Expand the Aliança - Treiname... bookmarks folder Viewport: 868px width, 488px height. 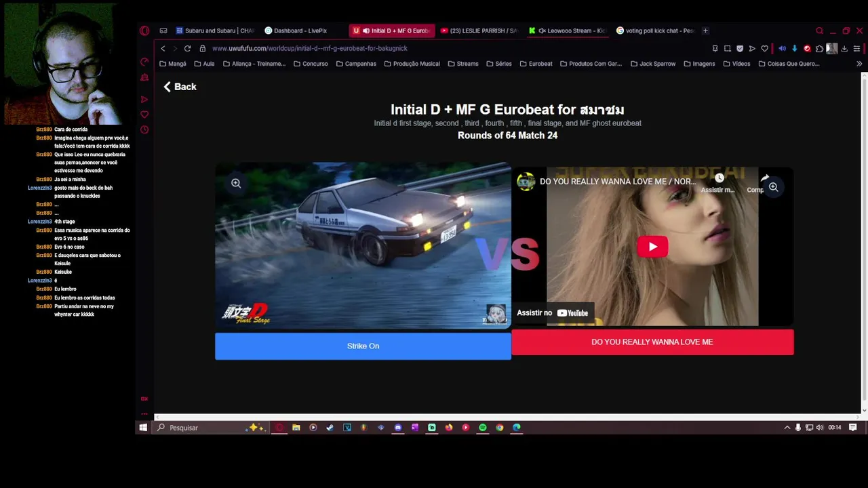(x=254, y=64)
